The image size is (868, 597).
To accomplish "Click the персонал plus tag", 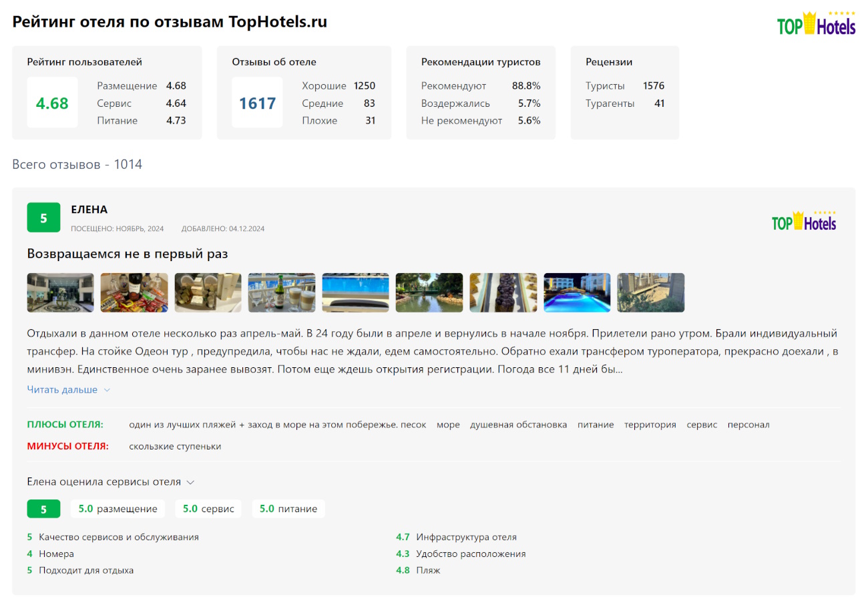I will [x=748, y=425].
